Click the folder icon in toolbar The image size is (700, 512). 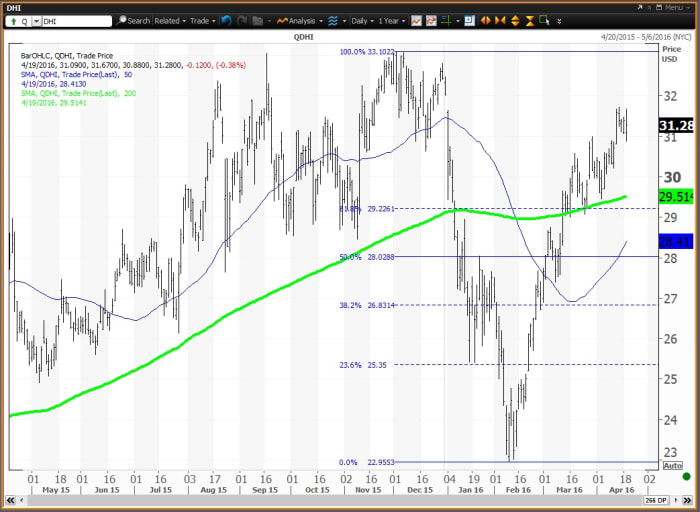(257, 20)
